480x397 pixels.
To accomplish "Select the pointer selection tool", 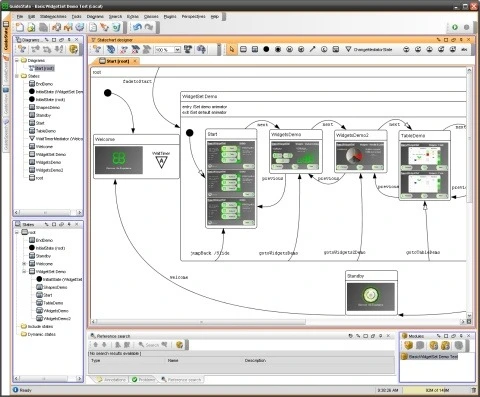I will tap(232, 49).
